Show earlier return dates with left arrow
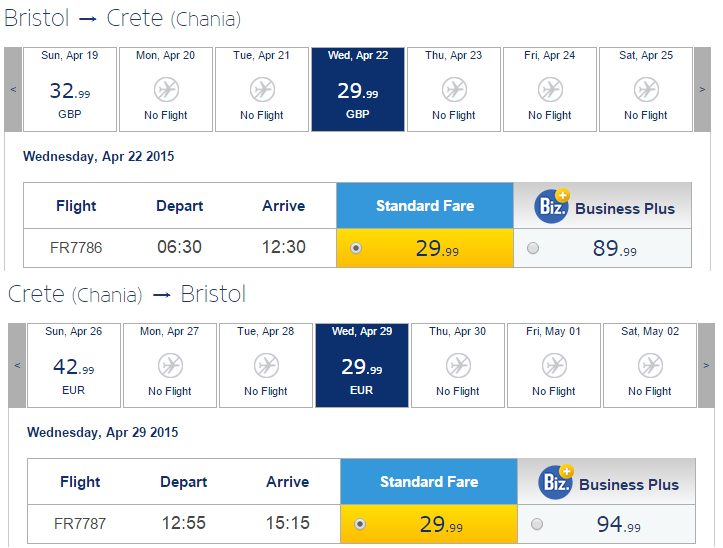This screenshot has width=723, height=548. click(17, 366)
